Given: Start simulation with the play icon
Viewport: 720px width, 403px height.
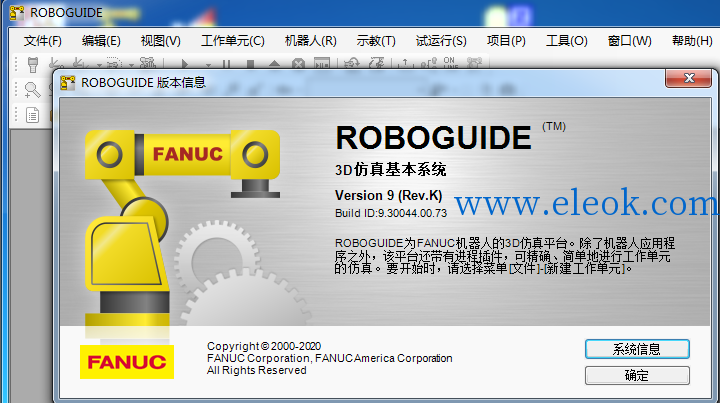Looking at the screenshot, I should click(185, 64).
